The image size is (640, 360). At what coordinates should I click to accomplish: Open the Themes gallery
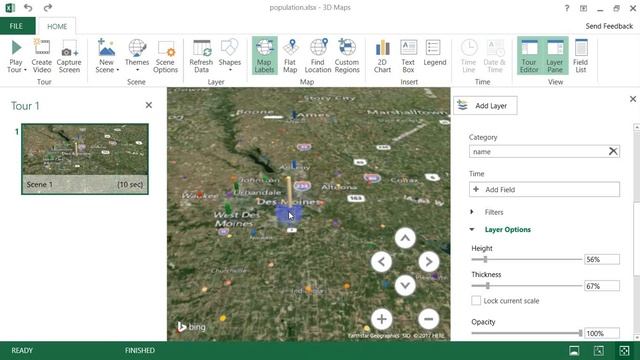click(137, 56)
